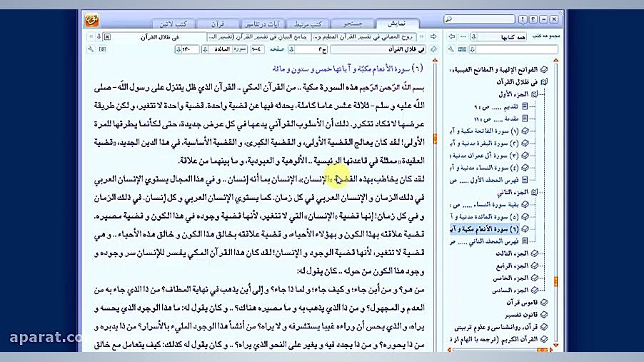Collapse the في ظلال القرآن tree node
The width and height of the screenshot is (644, 362).
point(544,82)
